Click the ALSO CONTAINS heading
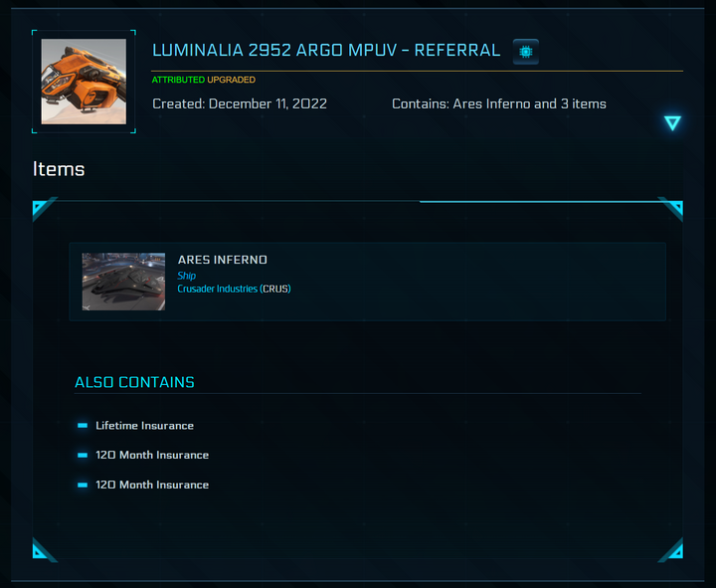The image size is (716, 588). 134,382
